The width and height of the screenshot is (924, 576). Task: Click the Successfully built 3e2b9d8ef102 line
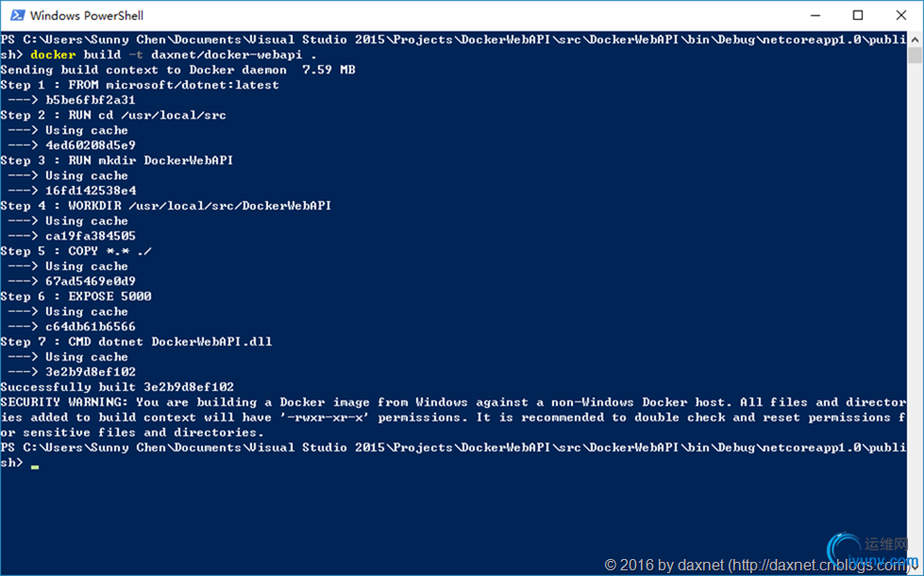[x=117, y=387]
